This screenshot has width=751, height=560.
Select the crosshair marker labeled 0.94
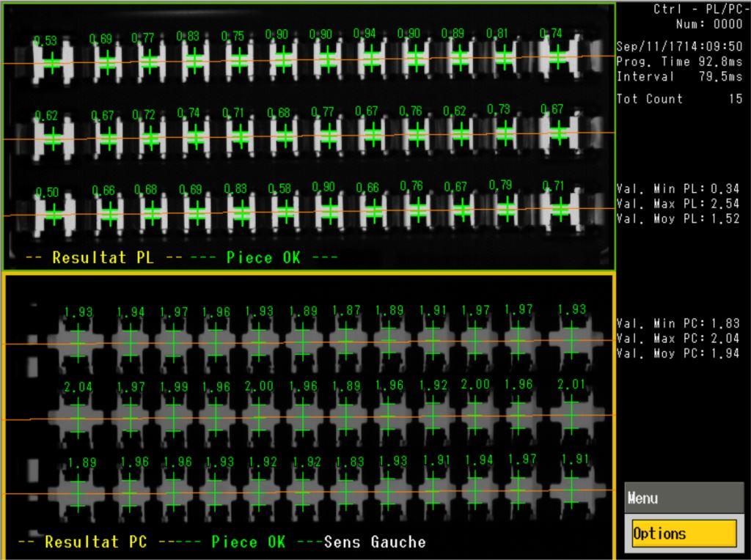click(372, 57)
